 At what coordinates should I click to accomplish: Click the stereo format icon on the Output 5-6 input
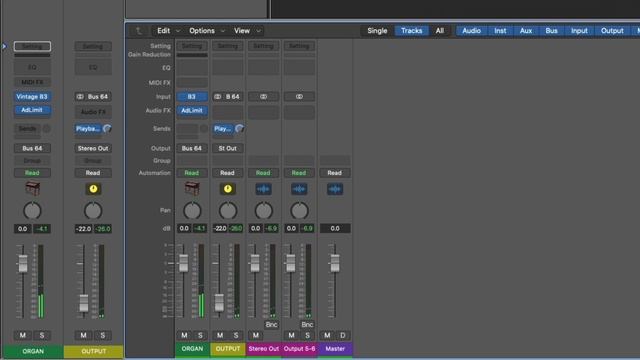(299, 97)
